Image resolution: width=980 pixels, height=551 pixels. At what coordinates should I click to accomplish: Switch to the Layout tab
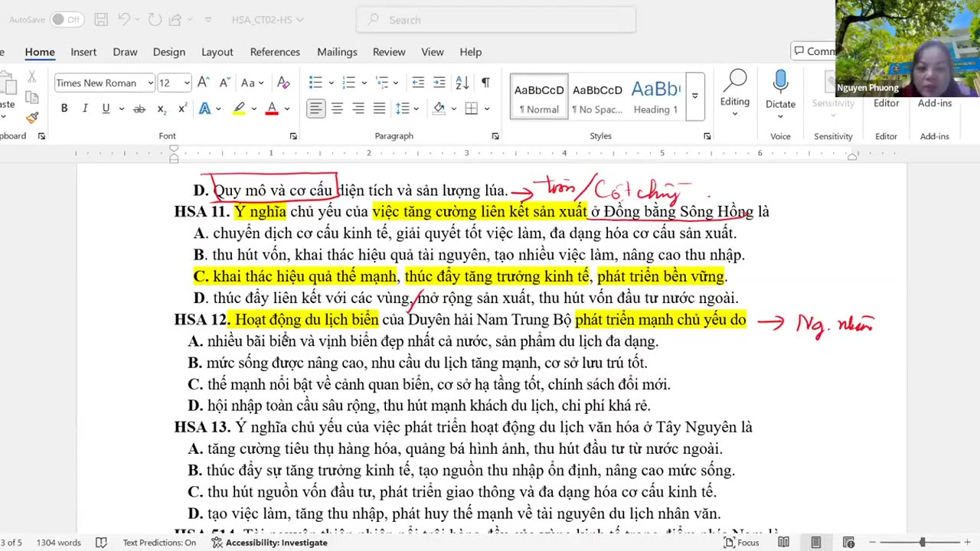click(x=217, y=52)
